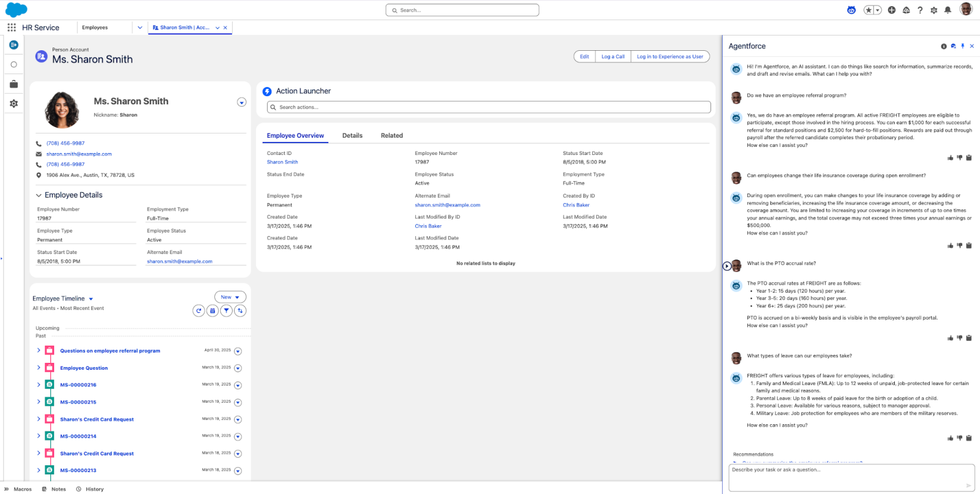Viewport: 980px width, 494px height.
Task: Thumbs up the life insurance answer
Action: (x=951, y=245)
